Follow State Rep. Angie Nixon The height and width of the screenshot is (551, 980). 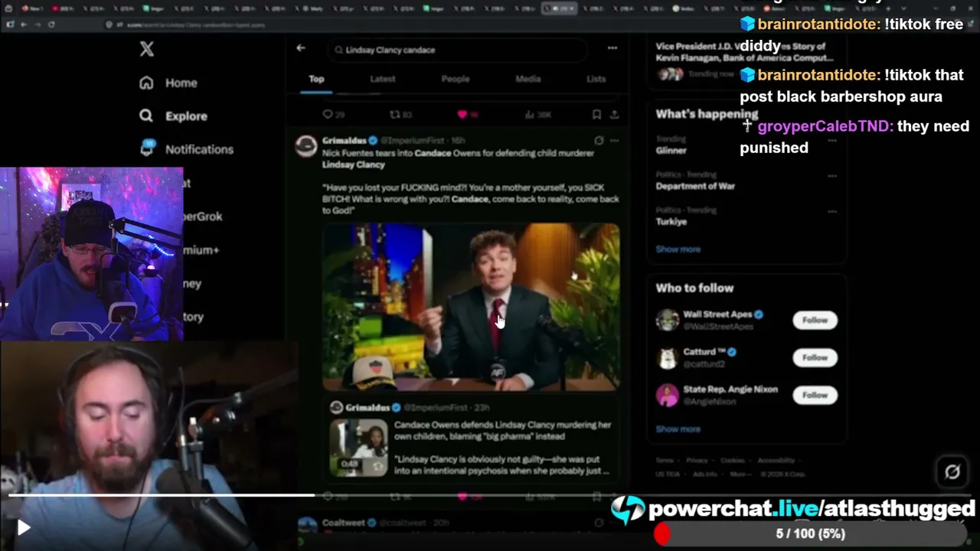click(x=815, y=395)
